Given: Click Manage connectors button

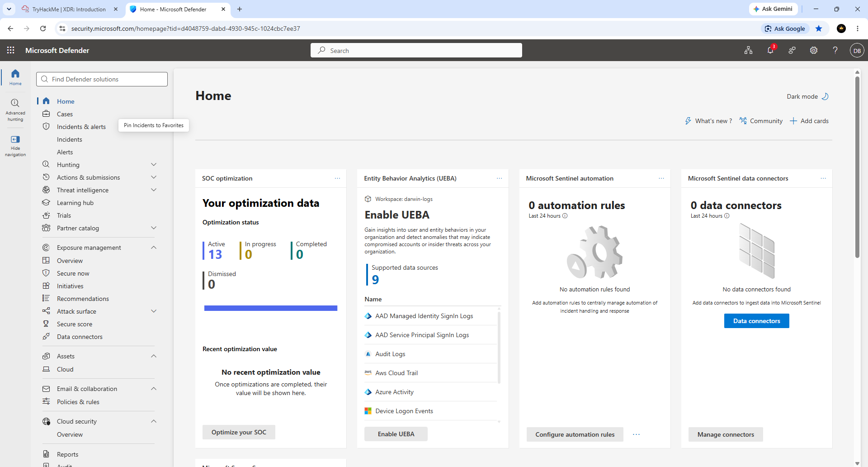Looking at the screenshot, I should point(726,434).
